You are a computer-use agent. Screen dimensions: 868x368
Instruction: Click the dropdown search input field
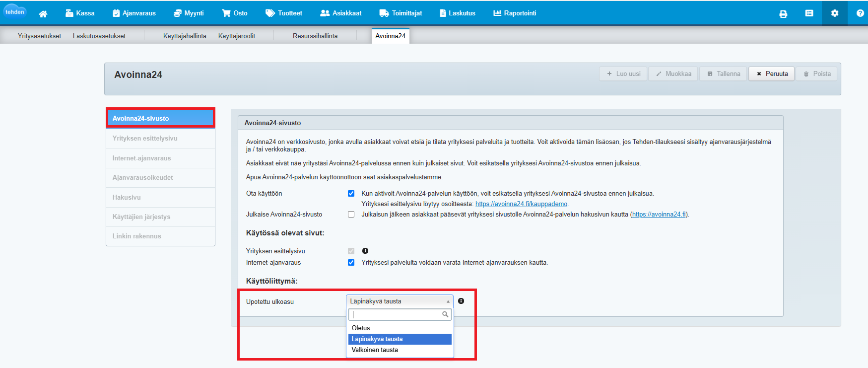click(x=396, y=314)
